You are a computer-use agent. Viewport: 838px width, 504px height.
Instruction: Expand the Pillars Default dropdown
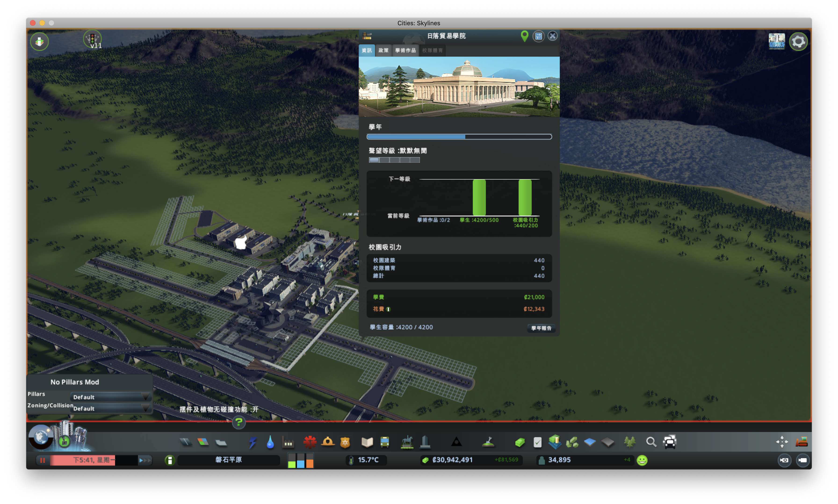tap(111, 397)
